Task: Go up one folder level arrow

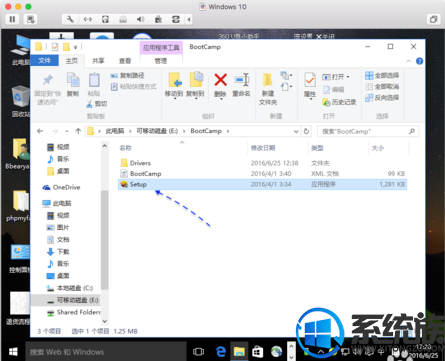Action: pyautogui.click(x=78, y=131)
